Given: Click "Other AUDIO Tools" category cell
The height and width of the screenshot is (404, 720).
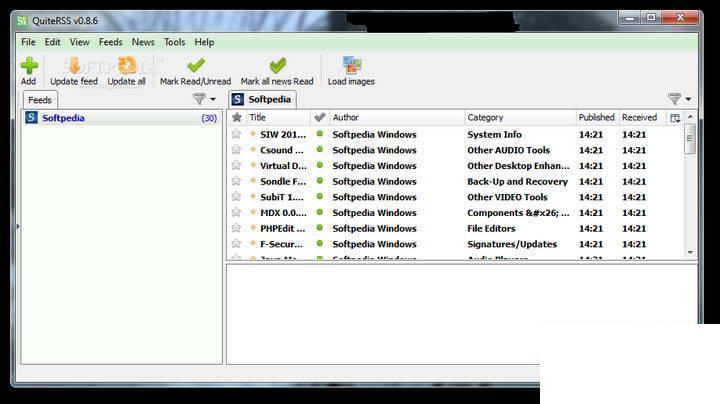Looking at the screenshot, I should 508,150.
